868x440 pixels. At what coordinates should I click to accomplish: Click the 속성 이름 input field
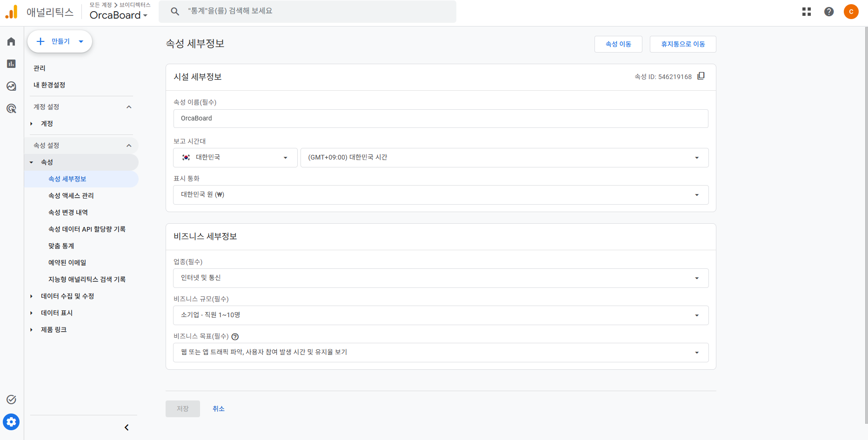coord(441,119)
